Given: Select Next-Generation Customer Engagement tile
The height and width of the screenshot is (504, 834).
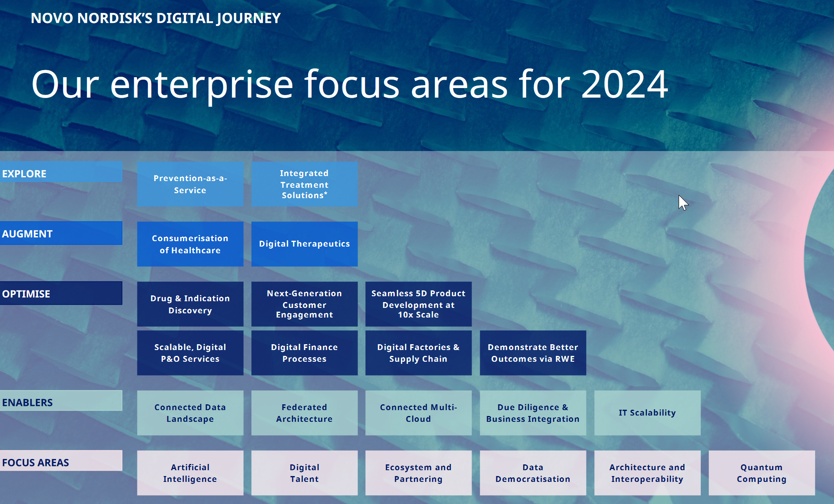Looking at the screenshot, I should (304, 304).
